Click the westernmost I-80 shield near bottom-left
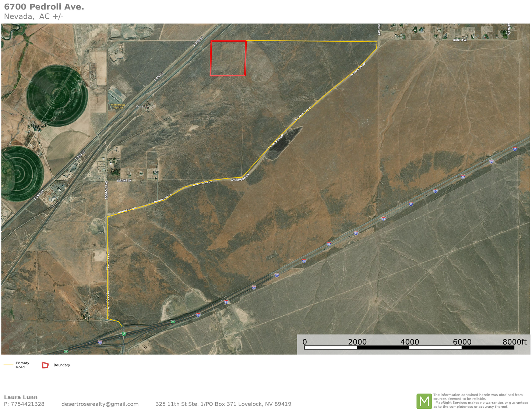Screen dimensions: 532x411 pos(100,342)
